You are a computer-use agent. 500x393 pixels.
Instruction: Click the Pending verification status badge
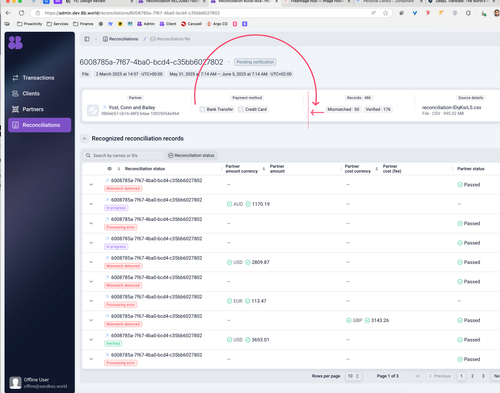coord(255,62)
